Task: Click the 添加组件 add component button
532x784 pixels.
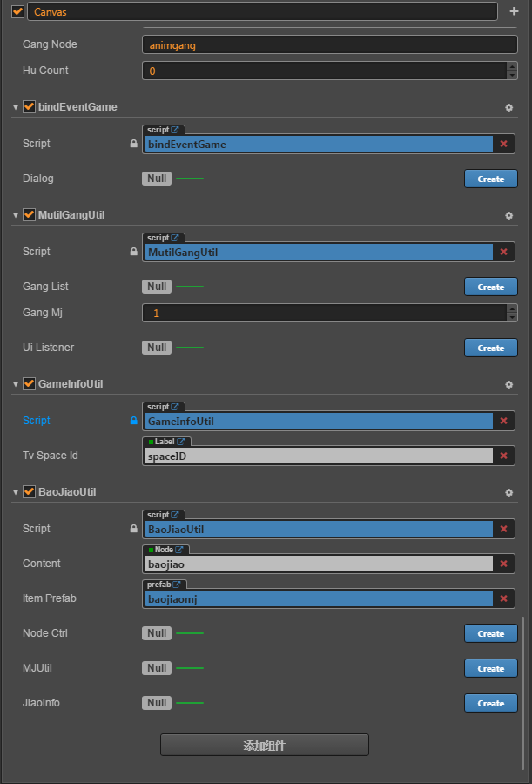Action: [x=265, y=746]
